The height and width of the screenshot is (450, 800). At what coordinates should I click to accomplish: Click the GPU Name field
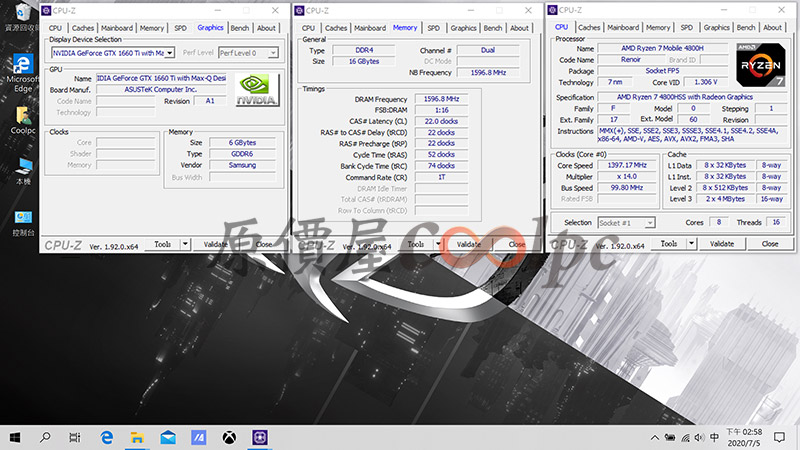pos(161,78)
